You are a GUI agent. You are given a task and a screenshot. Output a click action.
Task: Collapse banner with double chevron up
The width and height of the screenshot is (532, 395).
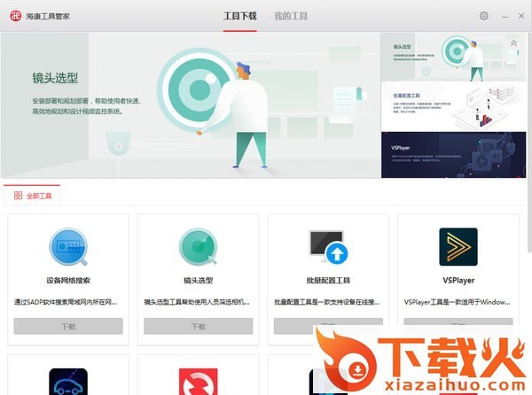pos(513,43)
